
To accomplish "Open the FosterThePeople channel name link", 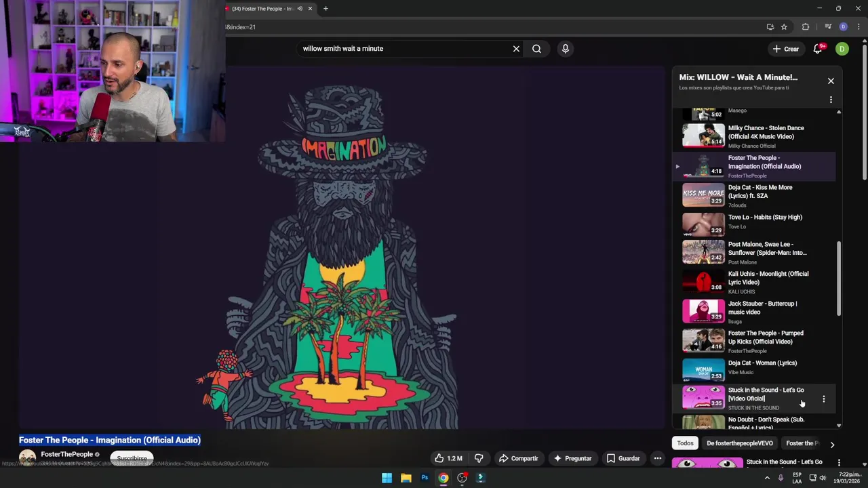I will point(66,454).
